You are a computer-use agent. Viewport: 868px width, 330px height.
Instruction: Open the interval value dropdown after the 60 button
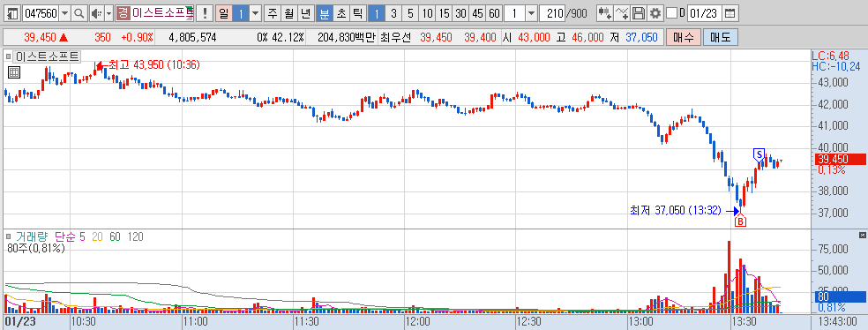tap(531, 12)
